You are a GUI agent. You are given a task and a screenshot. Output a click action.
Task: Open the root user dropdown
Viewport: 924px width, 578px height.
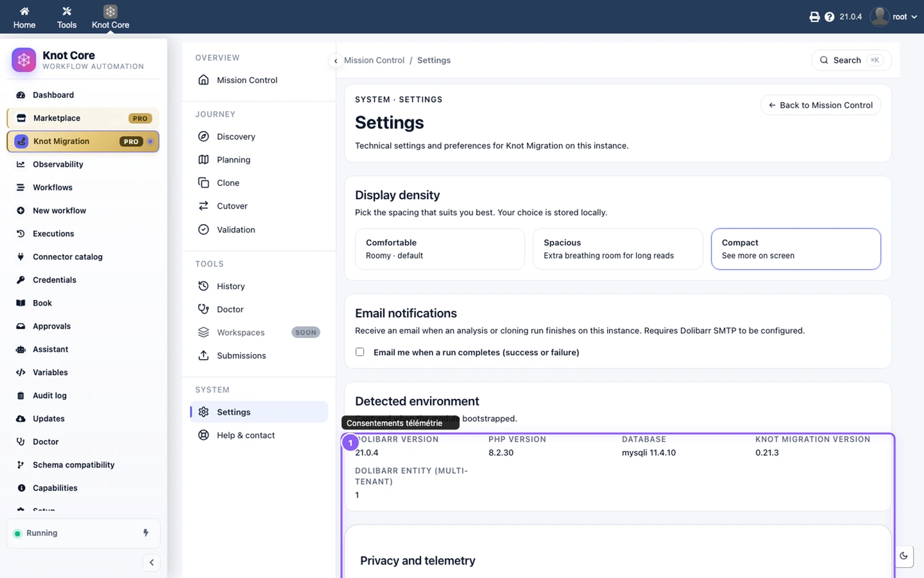894,17
